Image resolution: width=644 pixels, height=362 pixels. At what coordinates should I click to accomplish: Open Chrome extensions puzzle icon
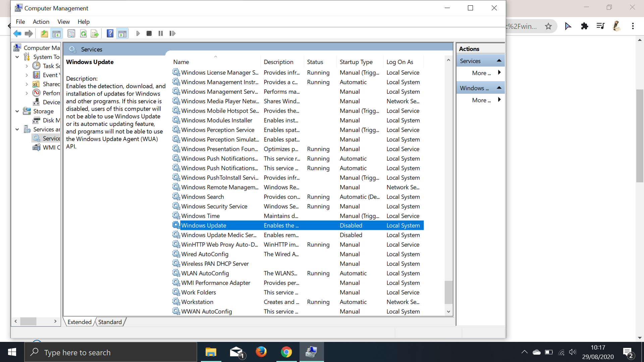(585, 26)
